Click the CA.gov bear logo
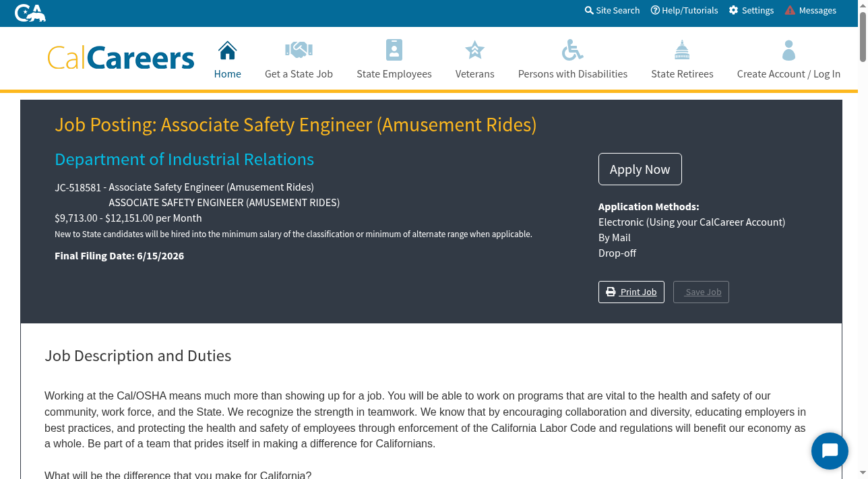 [x=30, y=13]
